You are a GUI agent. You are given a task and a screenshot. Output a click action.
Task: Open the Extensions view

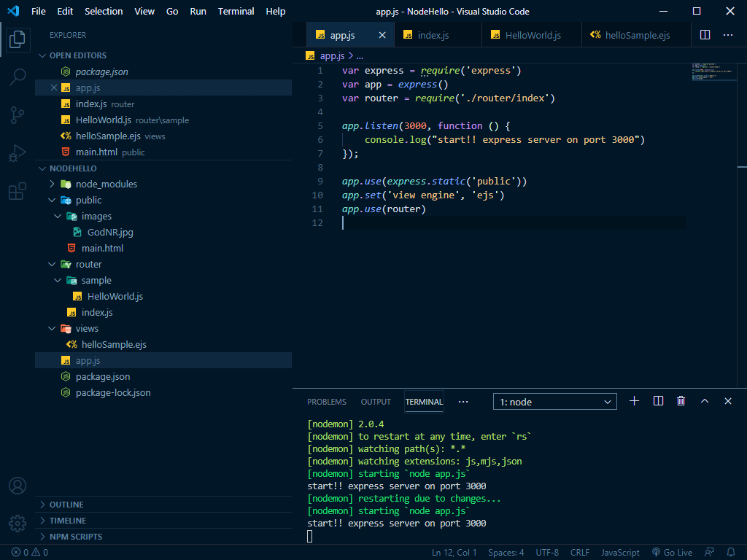pyautogui.click(x=18, y=191)
